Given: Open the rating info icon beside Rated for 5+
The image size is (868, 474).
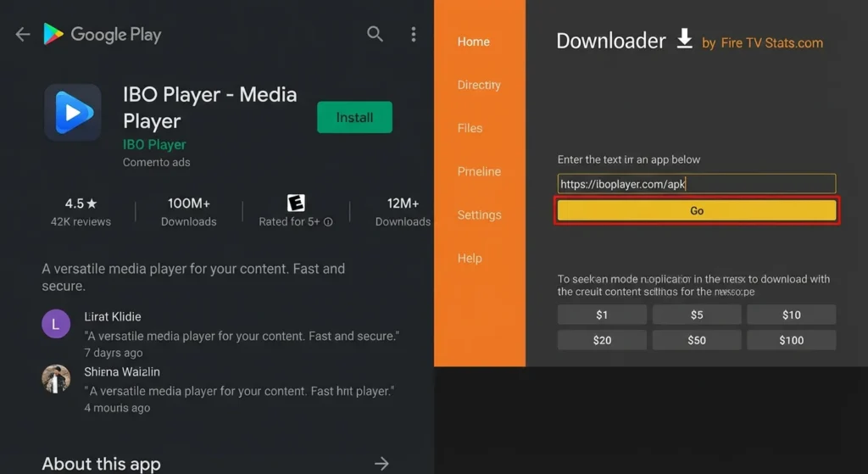Looking at the screenshot, I should (x=328, y=222).
